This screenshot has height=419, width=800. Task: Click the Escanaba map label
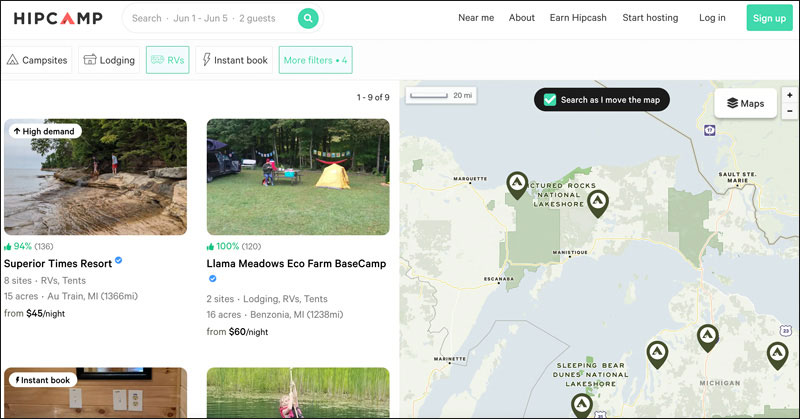pyautogui.click(x=498, y=279)
